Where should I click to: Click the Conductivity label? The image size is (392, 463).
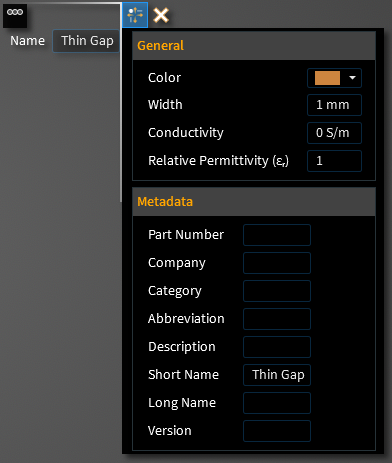tap(186, 133)
